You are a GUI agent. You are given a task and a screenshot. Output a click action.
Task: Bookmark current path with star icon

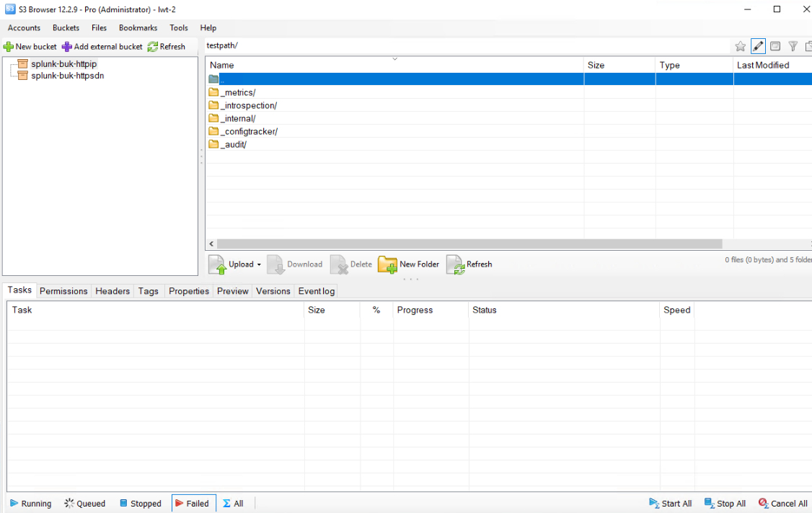pos(741,46)
